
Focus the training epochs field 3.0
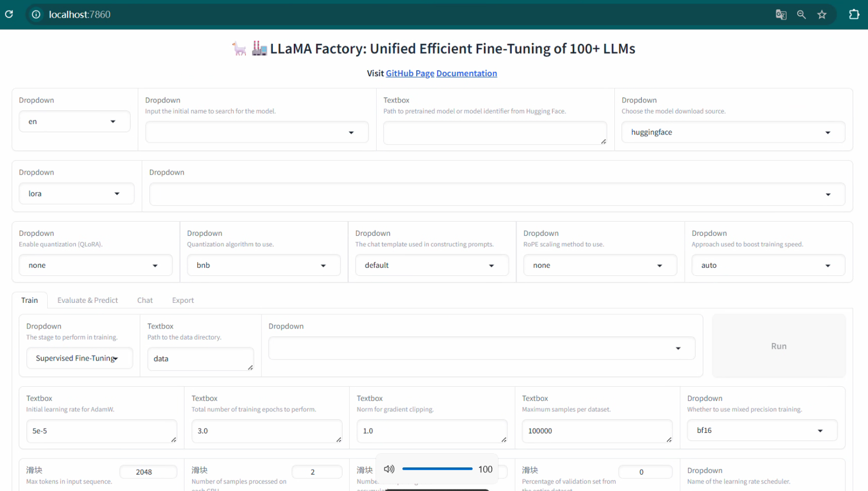[267, 431]
